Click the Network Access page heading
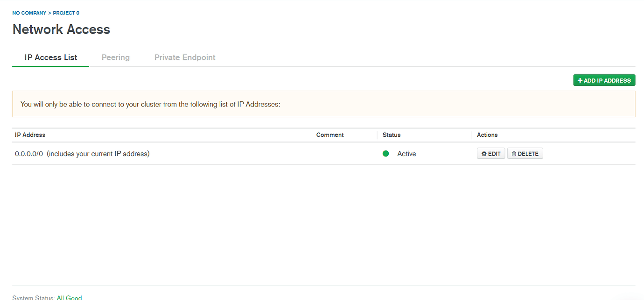Screen dimensions: 644x300 pyautogui.click(x=61, y=29)
